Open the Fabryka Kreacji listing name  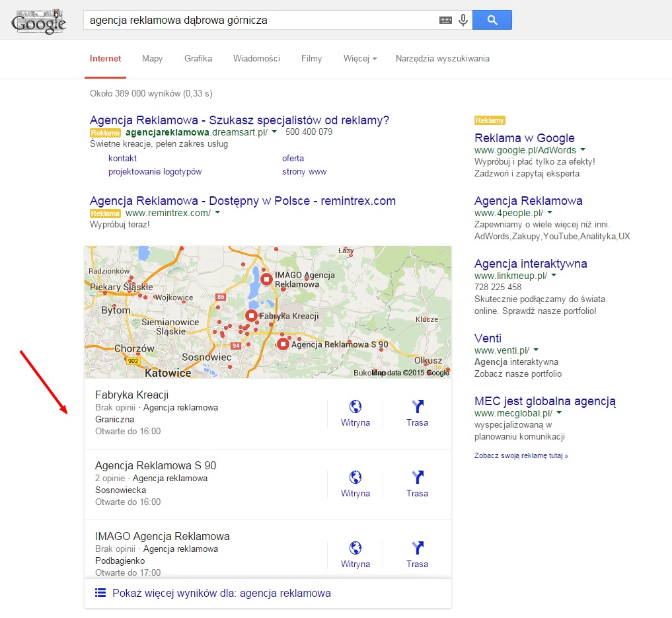coord(132,395)
